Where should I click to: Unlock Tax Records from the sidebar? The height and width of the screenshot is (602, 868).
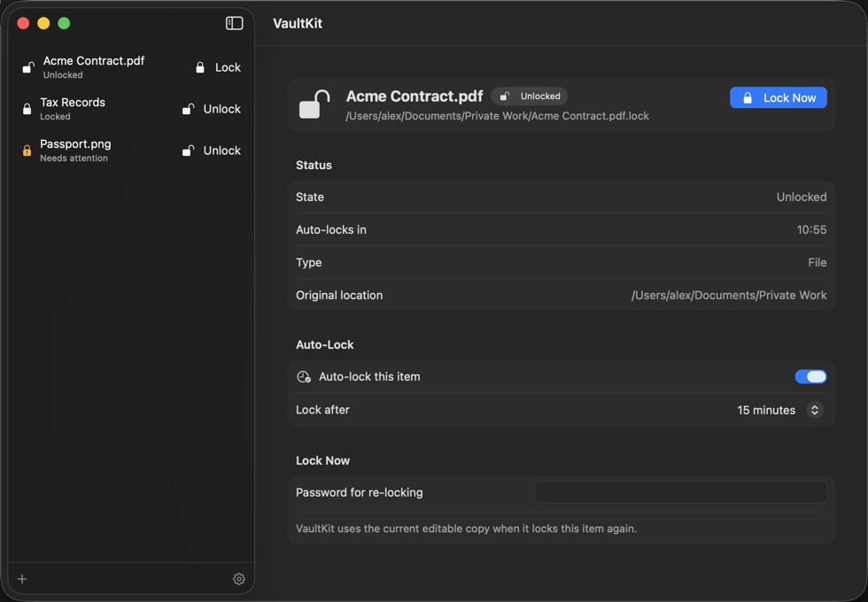(212, 109)
